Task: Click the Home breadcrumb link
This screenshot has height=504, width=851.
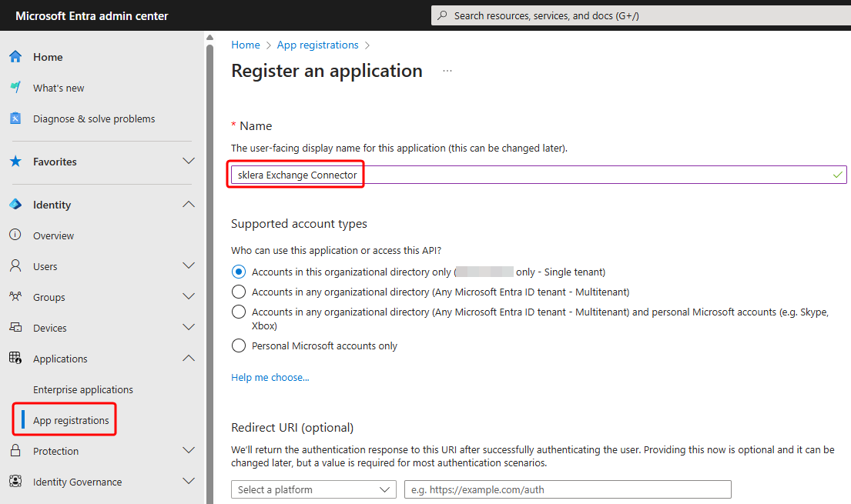Action: (246, 45)
